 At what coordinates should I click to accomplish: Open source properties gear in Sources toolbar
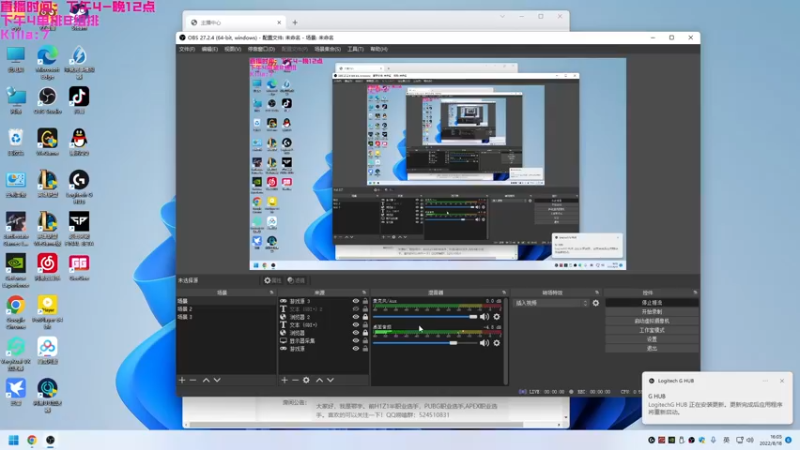306,380
